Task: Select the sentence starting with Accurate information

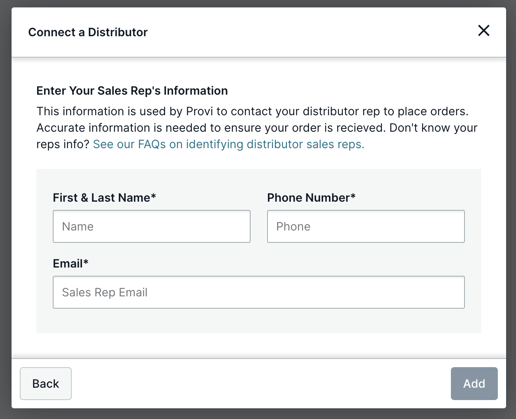Action: click(x=211, y=128)
